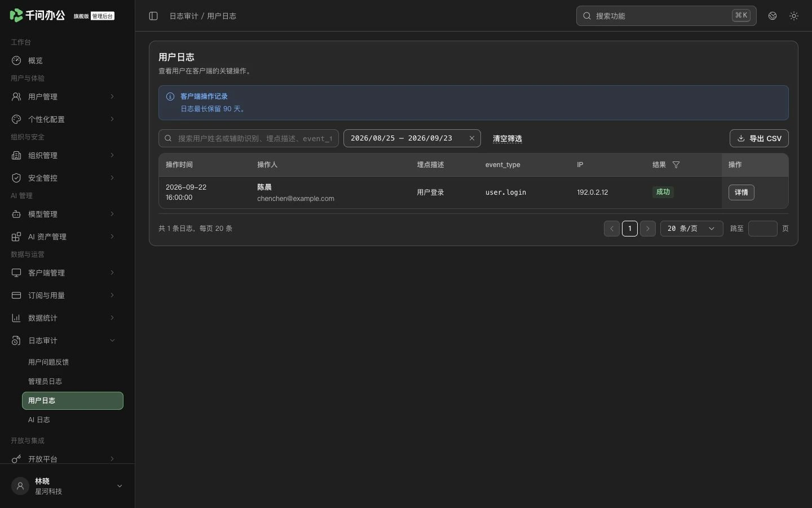The image size is (812, 508).
Task: Open 概览 dashboard icon
Action: coord(16,60)
